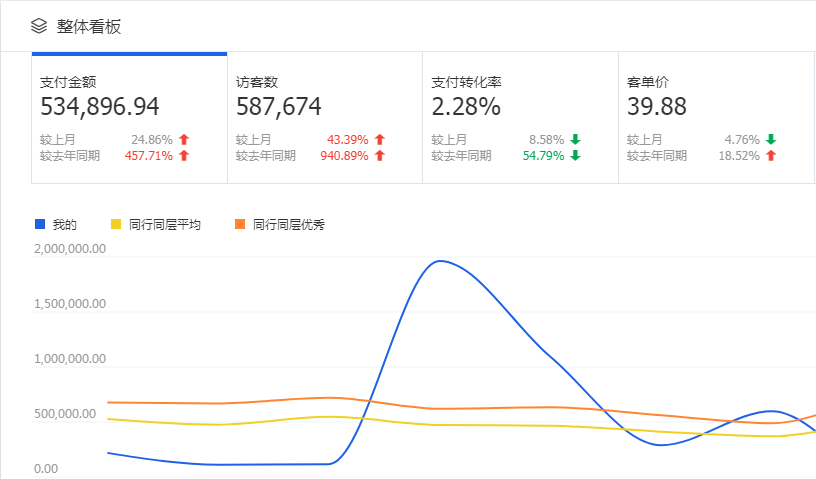816x479 pixels.
Task: Click the 2,000,000.00 axis label
Action: [70, 249]
